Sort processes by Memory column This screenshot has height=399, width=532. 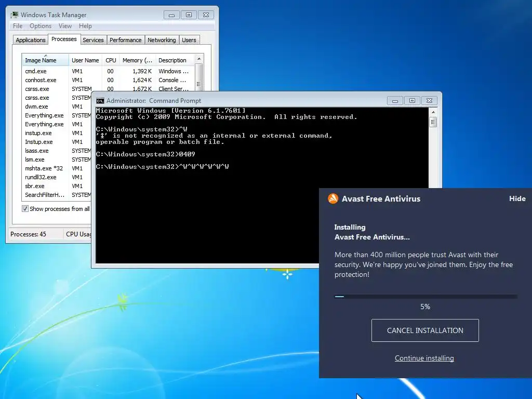point(137,60)
